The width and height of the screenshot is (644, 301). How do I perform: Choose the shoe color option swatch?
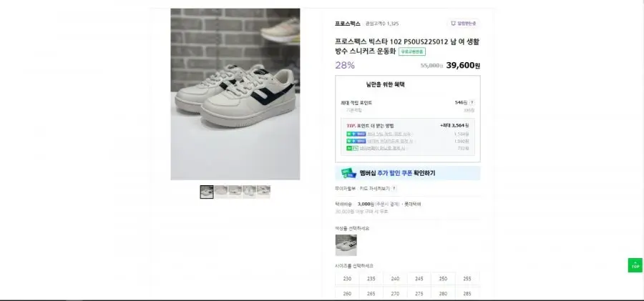pos(346,245)
